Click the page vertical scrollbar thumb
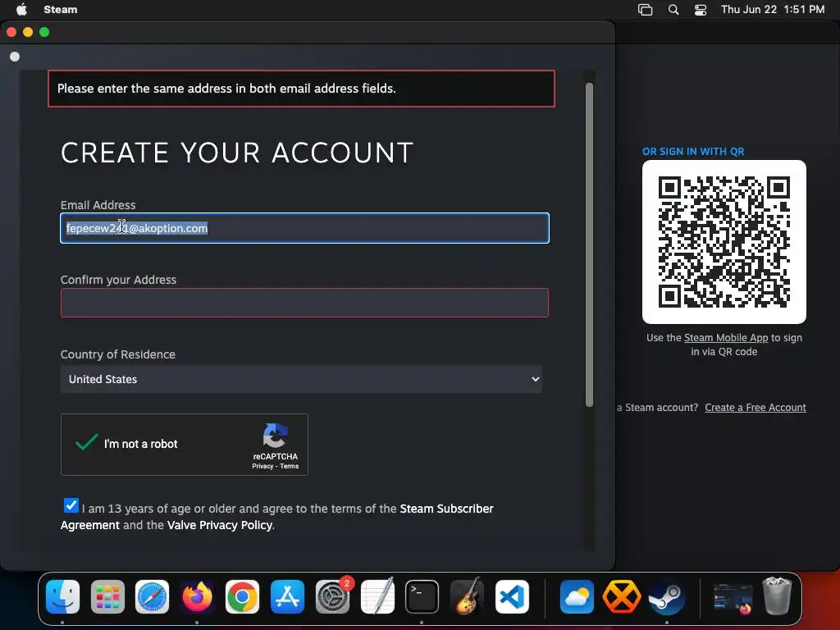 click(589, 244)
